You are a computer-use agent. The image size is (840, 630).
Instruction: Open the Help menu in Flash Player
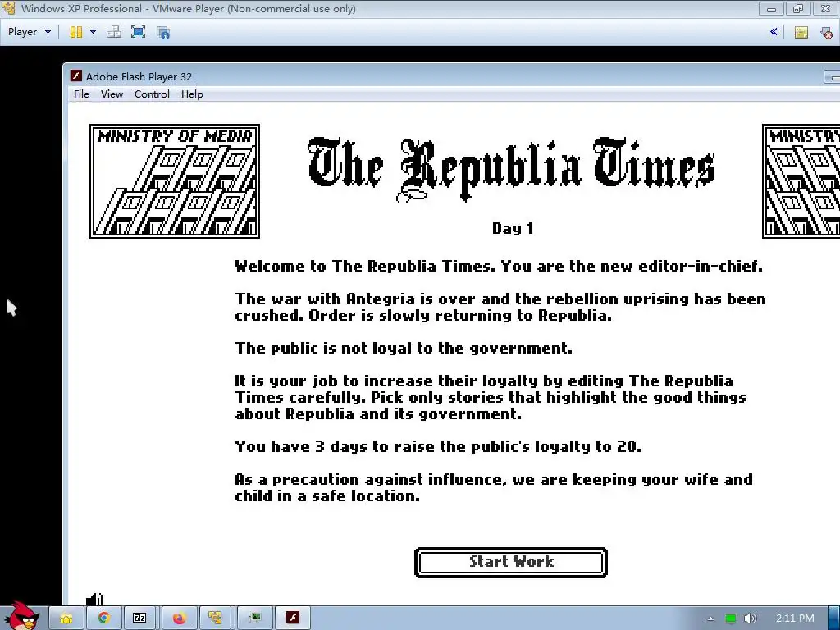[x=192, y=94]
